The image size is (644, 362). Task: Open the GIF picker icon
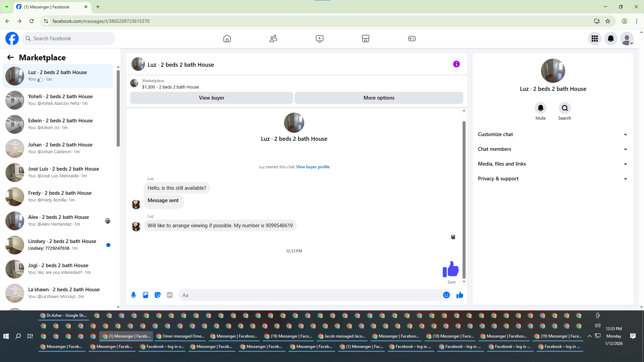click(170, 295)
